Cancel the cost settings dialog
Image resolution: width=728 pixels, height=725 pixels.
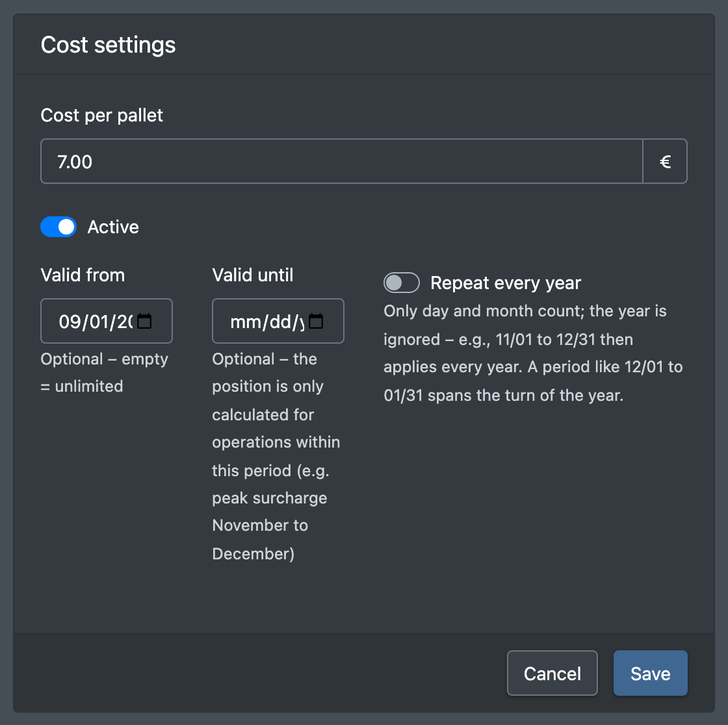552,673
